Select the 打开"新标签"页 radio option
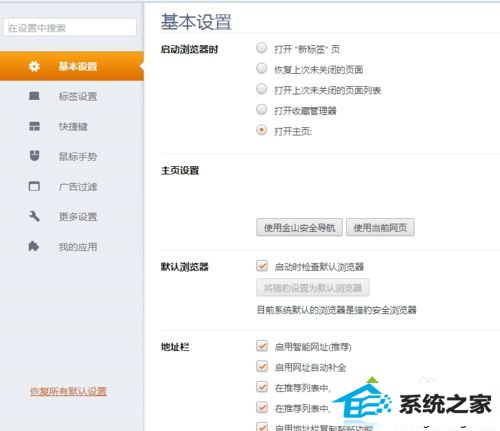Screen dimensions: 500x431 pyautogui.click(x=262, y=48)
